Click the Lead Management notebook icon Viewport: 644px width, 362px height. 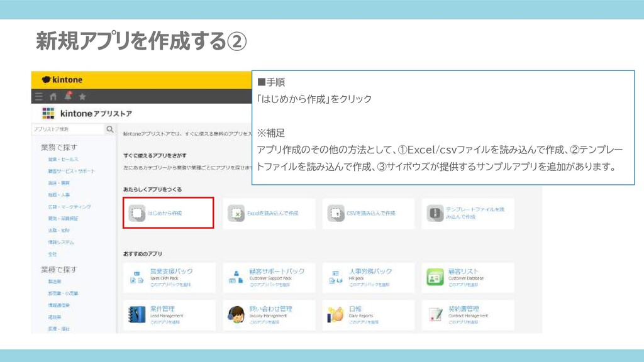pyautogui.click(x=136, y=315)
